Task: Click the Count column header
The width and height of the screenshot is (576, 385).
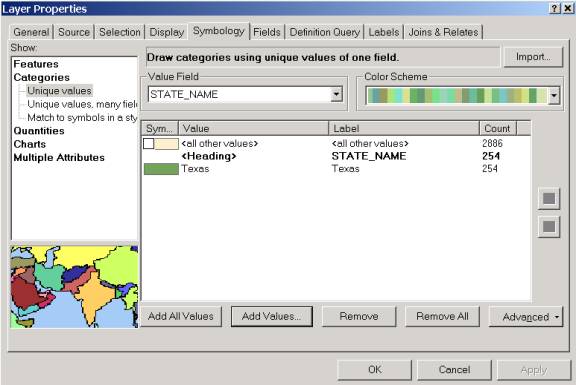Action: point(498,129)
